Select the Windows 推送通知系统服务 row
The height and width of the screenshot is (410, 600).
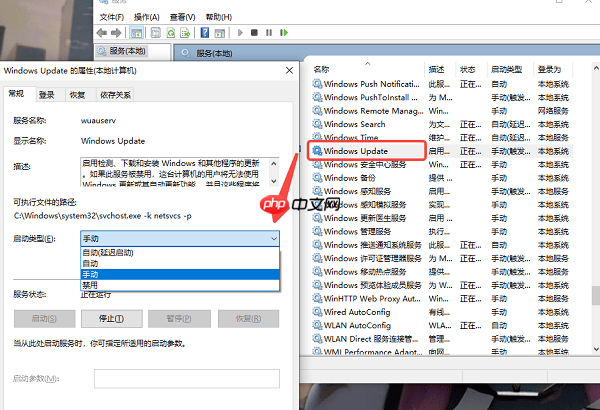[x=440, y=245]
